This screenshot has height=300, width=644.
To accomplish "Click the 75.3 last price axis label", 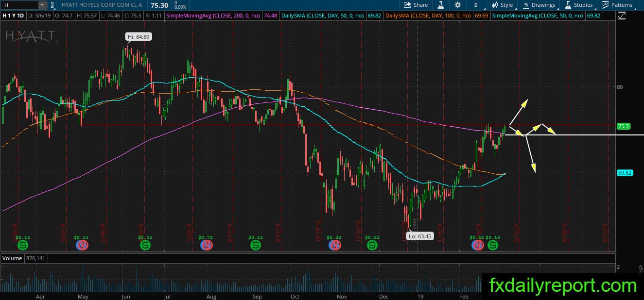I will 623,126.
